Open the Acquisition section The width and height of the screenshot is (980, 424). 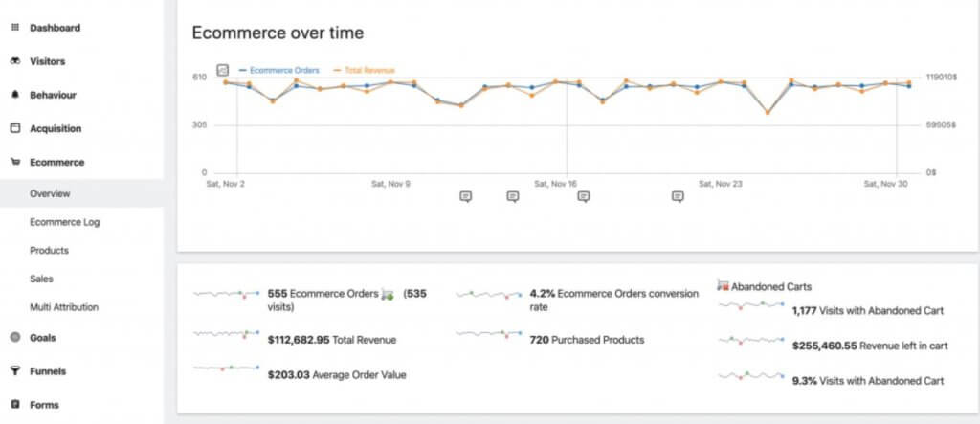56,129
